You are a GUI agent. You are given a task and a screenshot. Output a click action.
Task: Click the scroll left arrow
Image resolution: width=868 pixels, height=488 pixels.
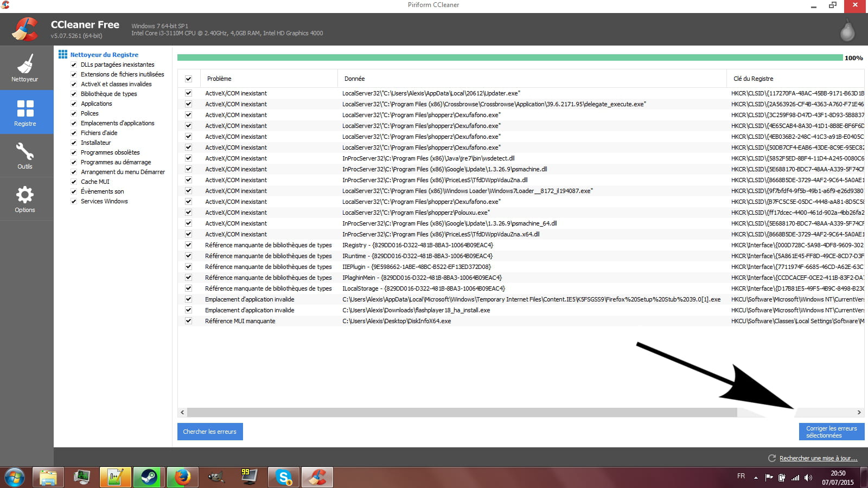click(182, 412)
